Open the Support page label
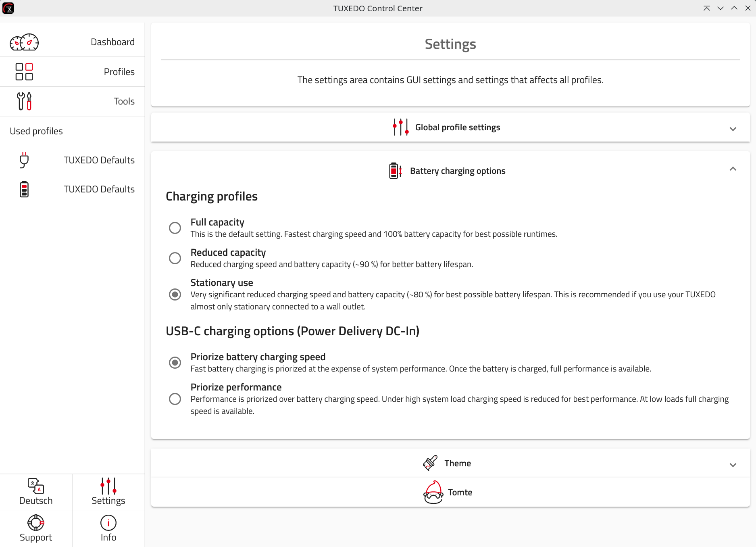 [x=36, y=537]
